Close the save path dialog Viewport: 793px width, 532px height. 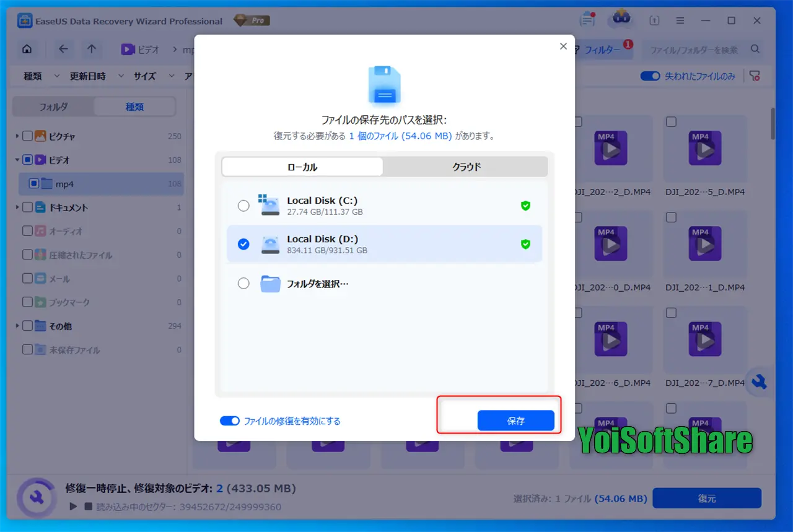coord(563,46)
